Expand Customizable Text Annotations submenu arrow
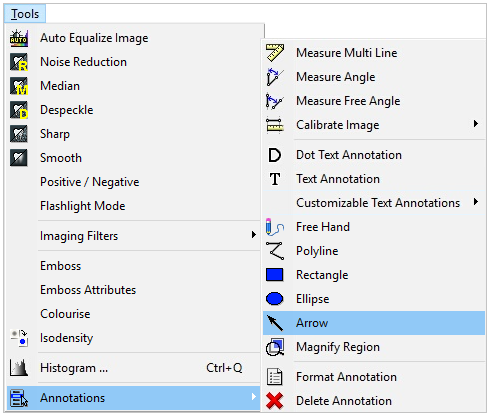The image size is (491, 417). pyautogui.click(x=476, y=202)
